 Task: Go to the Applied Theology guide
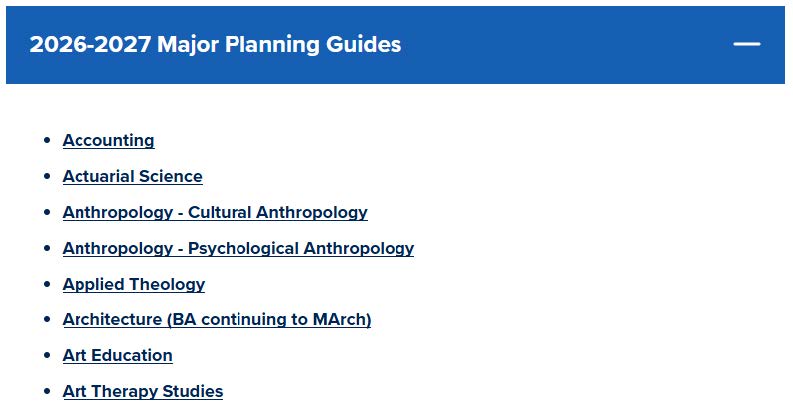click(134, 285)
